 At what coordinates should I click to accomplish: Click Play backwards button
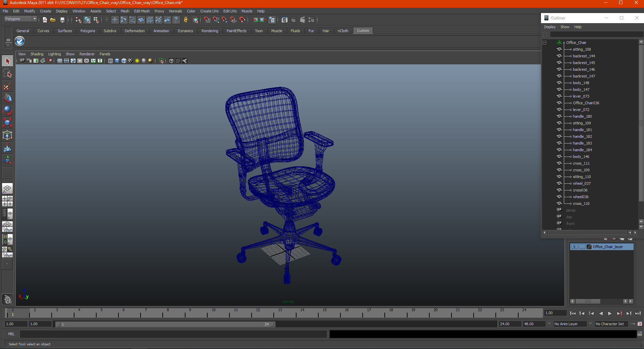tap(601, 313)
